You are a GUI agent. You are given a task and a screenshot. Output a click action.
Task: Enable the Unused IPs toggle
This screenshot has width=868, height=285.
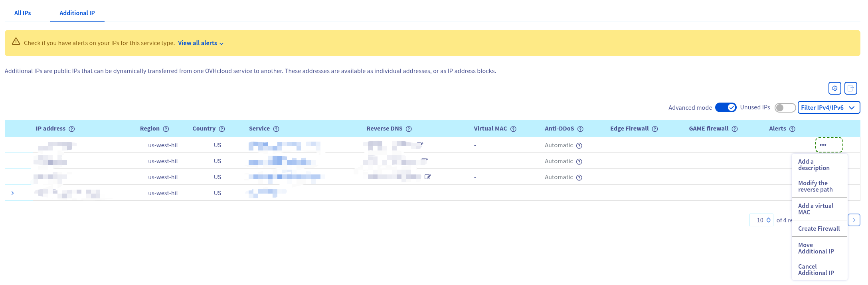(785, 107)
